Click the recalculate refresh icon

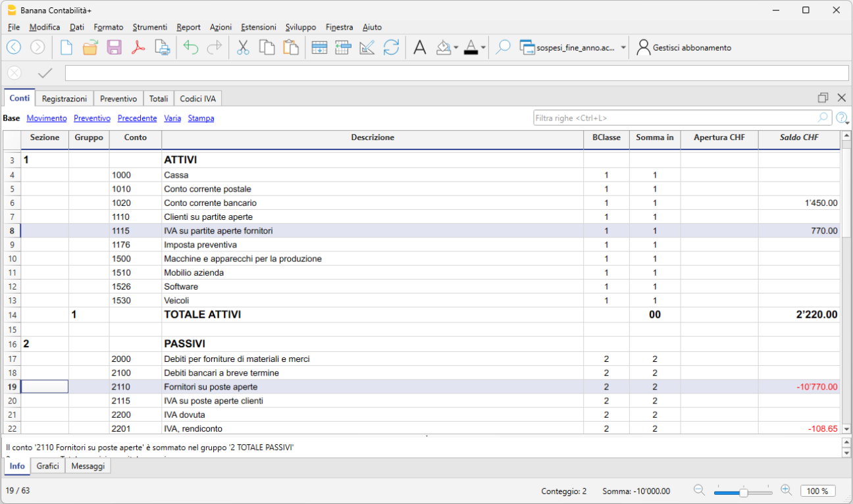(x=391, y=47)
